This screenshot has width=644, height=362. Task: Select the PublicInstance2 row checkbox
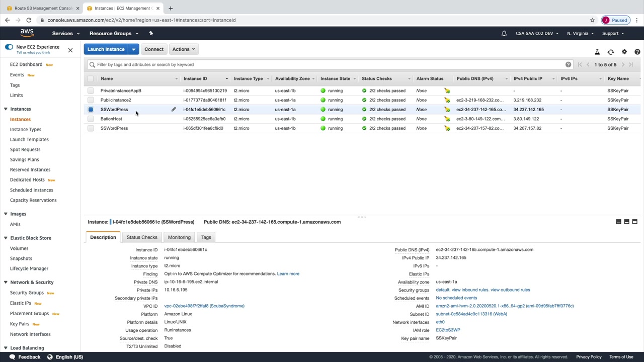click(91, 100)
